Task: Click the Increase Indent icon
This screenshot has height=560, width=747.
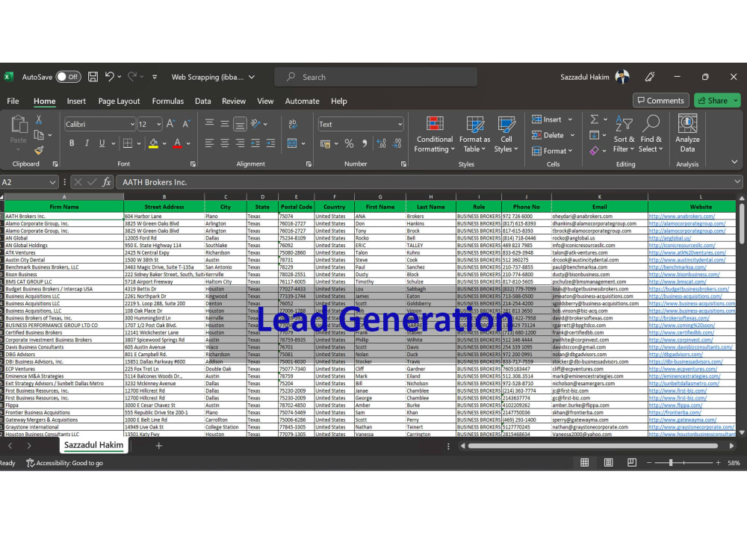Action: click(270, 143)
